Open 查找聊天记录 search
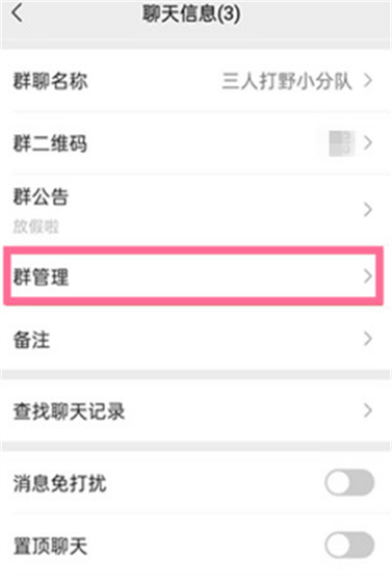 [x=196, y=411]
